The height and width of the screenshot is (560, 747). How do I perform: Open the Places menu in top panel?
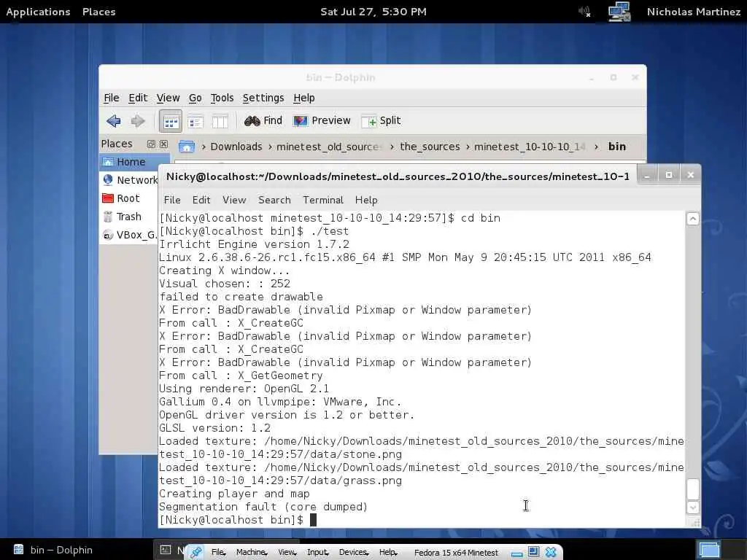99,12
